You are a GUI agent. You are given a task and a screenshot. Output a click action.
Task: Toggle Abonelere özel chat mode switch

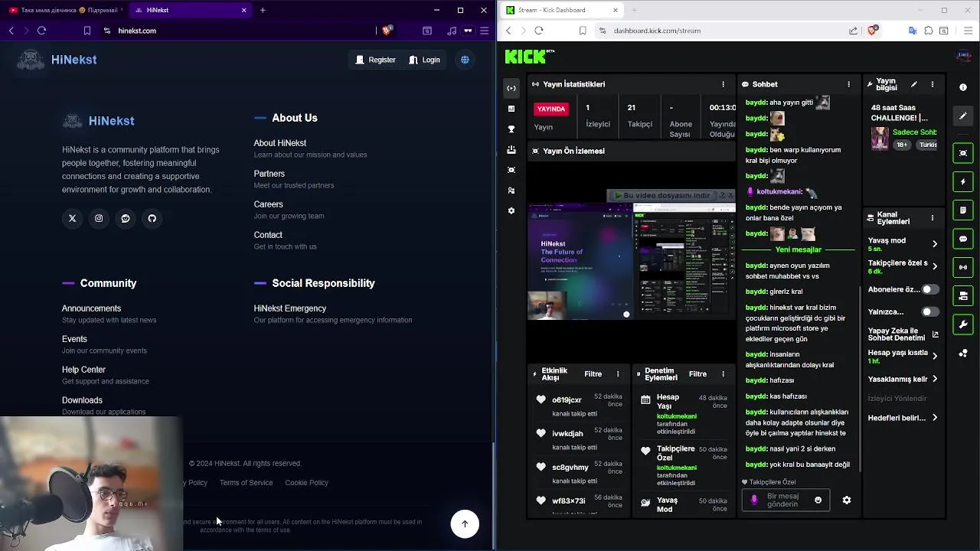(929, 290)
